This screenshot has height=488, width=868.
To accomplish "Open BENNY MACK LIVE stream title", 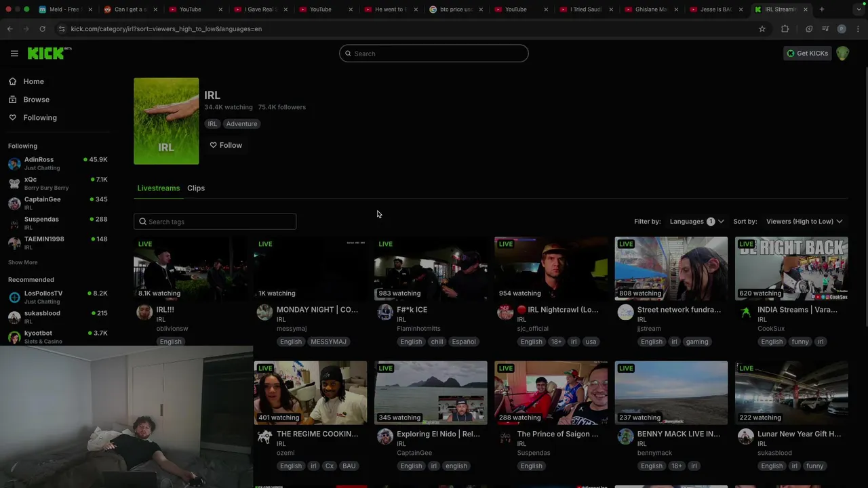I will (679, 434).
